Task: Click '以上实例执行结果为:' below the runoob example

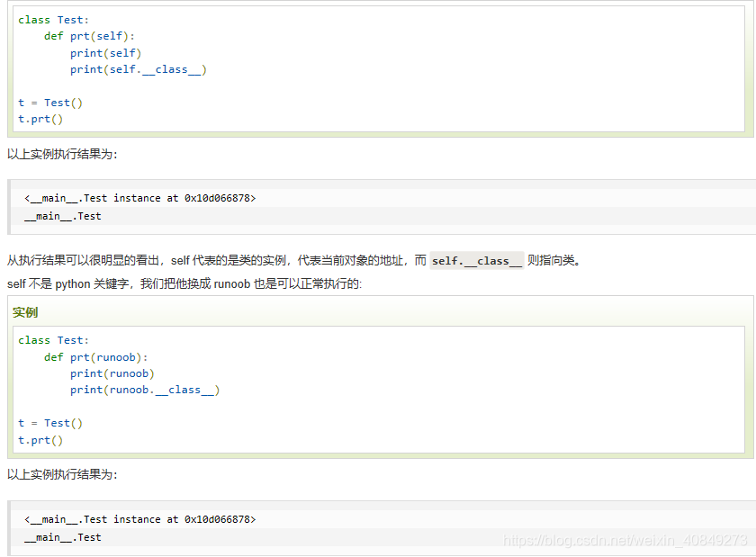Action: click(x=62, y=474)
